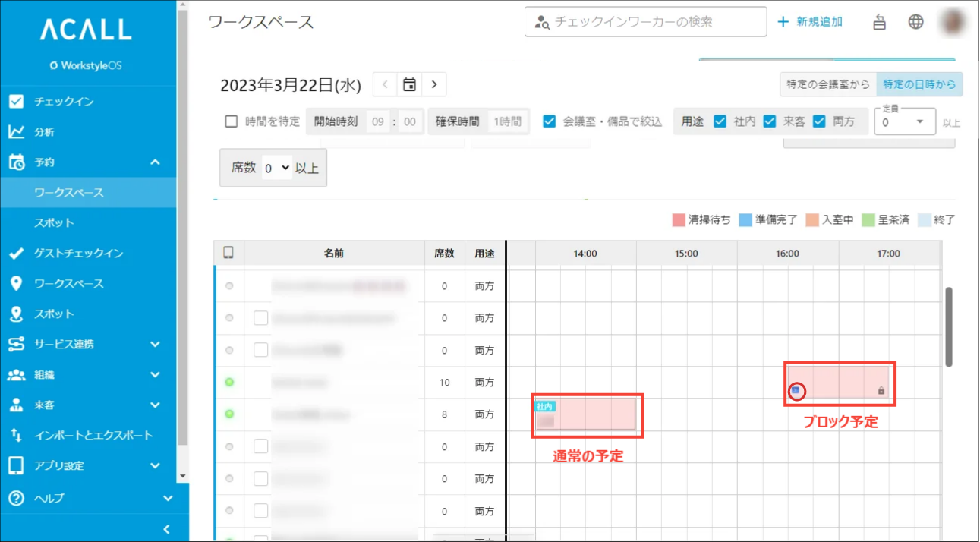Click the vertical scrollbar of the schedule
This screenshot has width=980, height=542.
948,326
